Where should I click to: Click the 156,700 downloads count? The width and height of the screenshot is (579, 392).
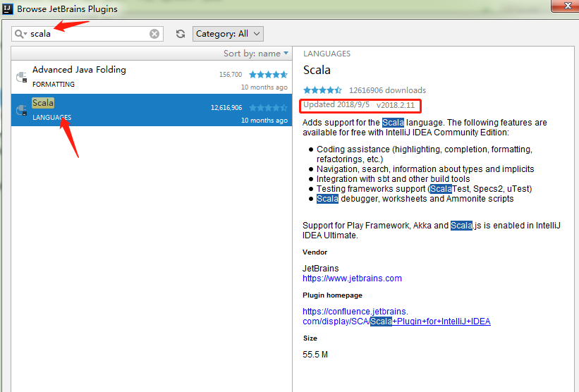[x=231, y=75]
